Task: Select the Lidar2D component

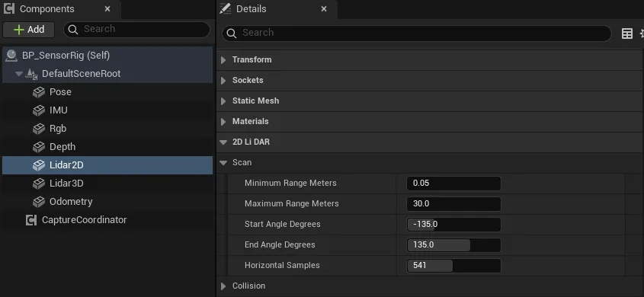Action: point(107,165)
